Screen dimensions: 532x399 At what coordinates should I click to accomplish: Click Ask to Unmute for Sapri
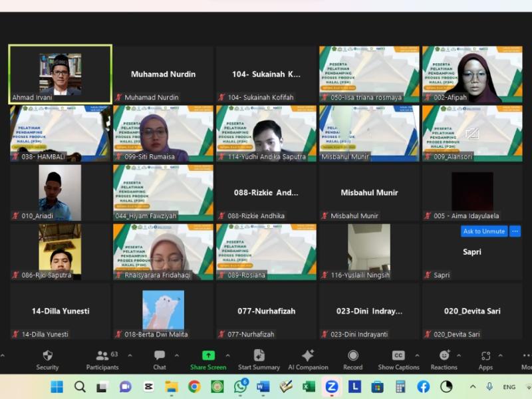[x=484, y=231]
